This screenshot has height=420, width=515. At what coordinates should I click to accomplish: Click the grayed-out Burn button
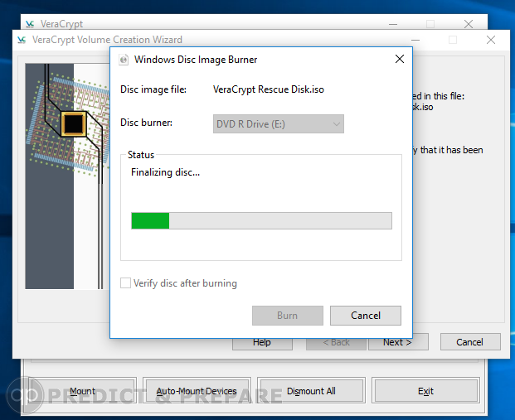288,316
